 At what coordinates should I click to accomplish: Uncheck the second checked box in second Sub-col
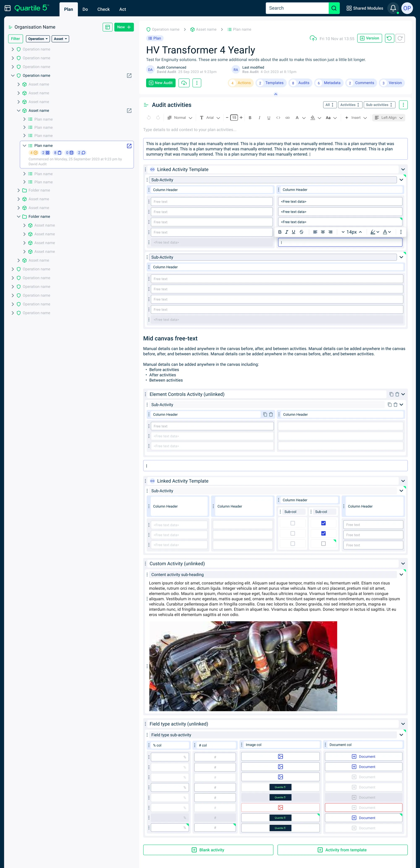coord(323,533)
